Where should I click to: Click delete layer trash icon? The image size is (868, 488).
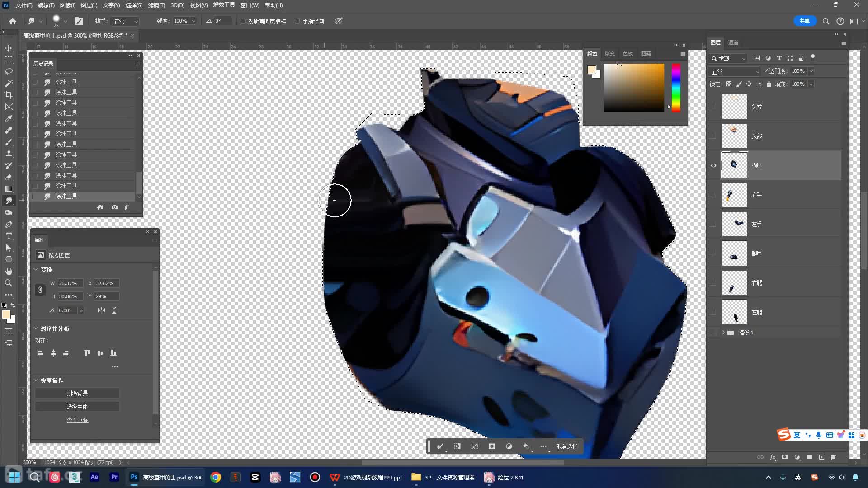pos(834,457)
